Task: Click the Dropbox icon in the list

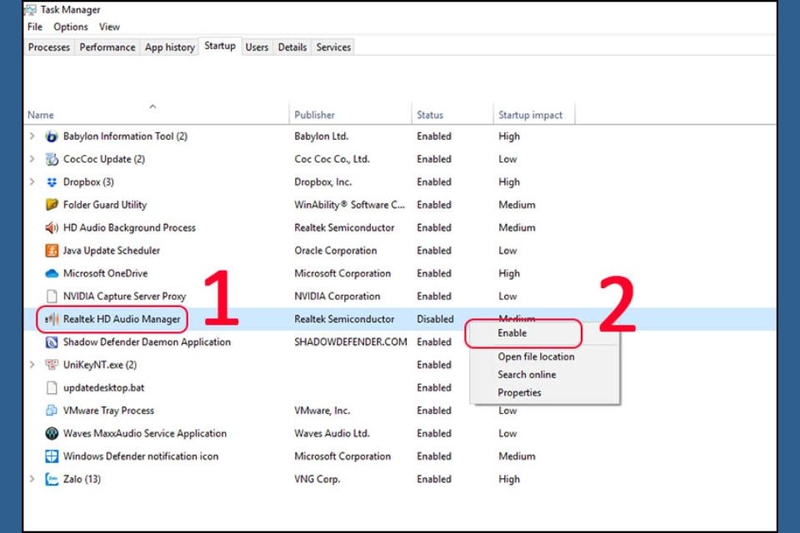Action: click(x=52, y=182)
